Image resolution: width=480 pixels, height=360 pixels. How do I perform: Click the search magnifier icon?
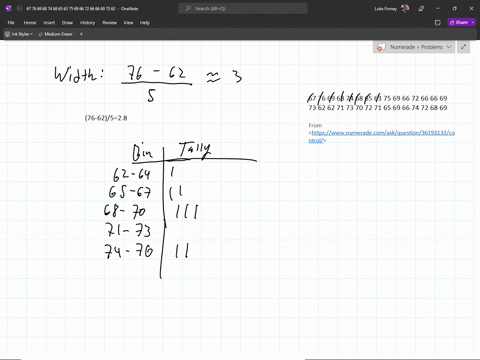188,8
